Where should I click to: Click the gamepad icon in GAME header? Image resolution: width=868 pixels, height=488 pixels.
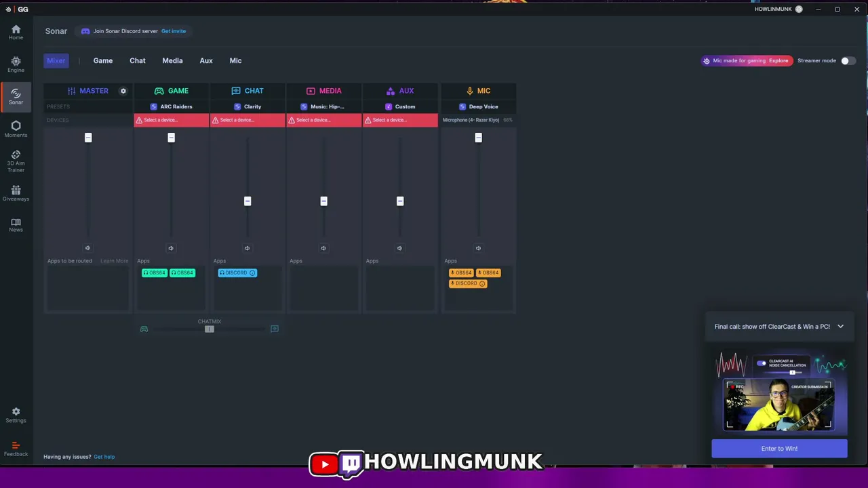point(159,91)
